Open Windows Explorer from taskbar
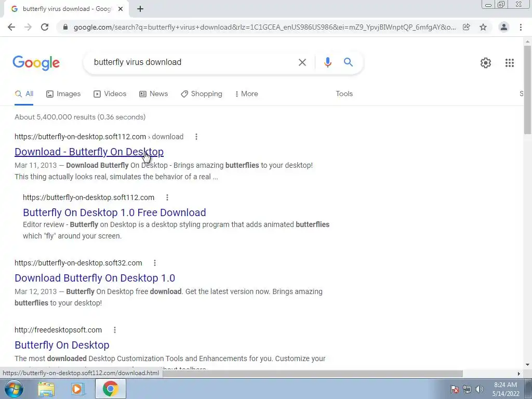Image resolution: width=532 pixels, height=399 pixels. click(46, 389)
